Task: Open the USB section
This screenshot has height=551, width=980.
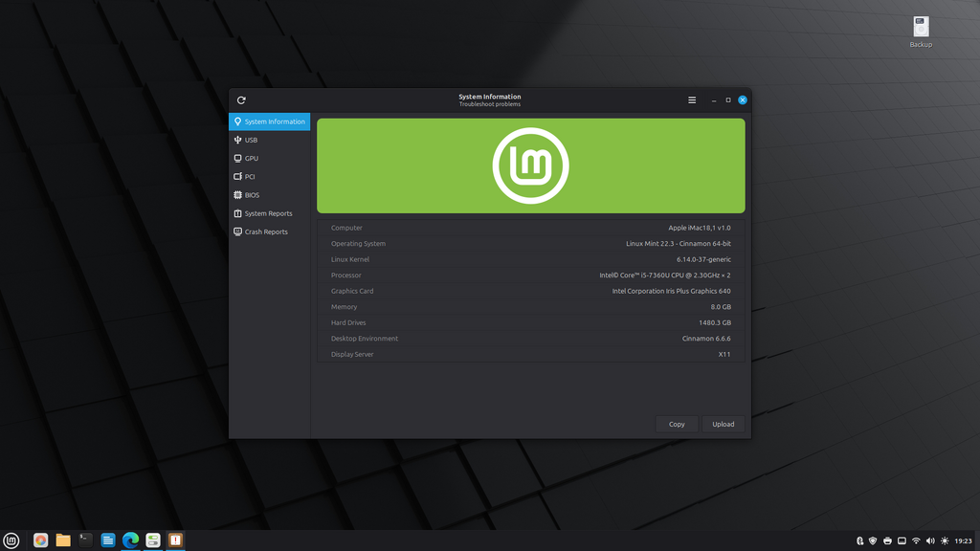Action: click(269, 140)
